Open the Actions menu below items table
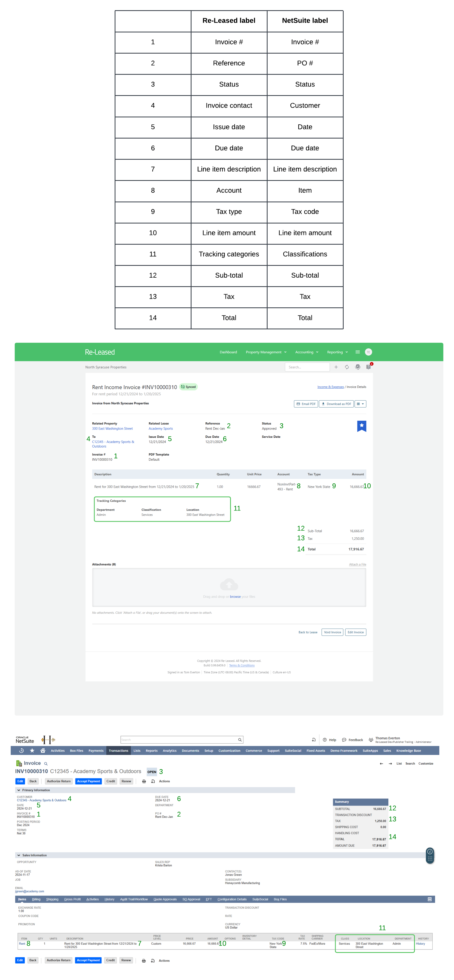 tap(164, 961)
